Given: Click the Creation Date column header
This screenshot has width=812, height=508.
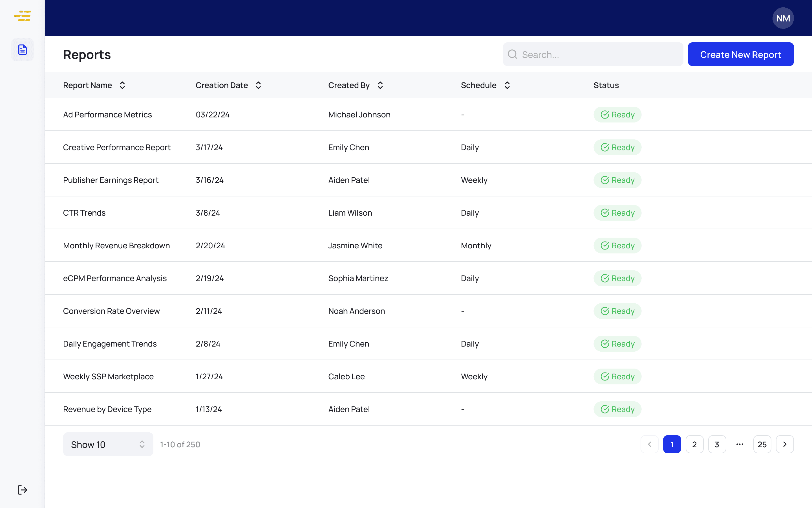Looking at the screenshot, I should point(222,85).
